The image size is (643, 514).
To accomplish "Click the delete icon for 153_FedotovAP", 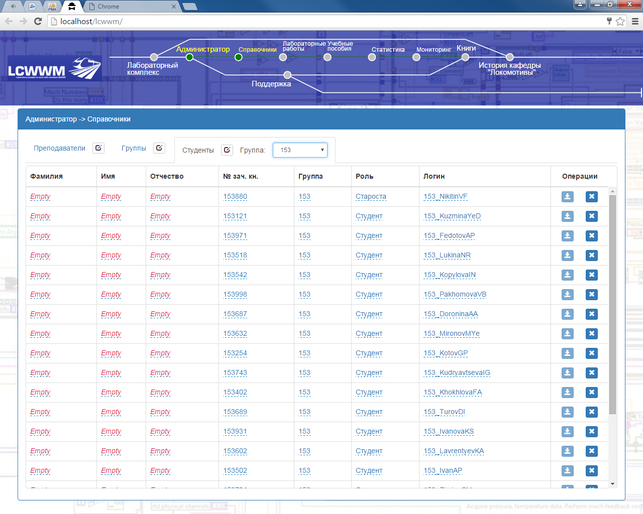I will (x=591, y=236).
